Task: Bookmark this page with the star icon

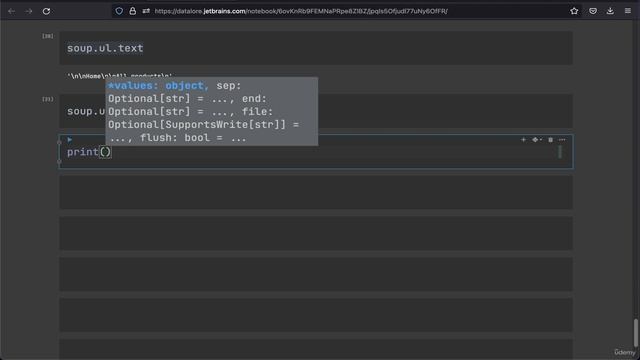Action: 574,11
